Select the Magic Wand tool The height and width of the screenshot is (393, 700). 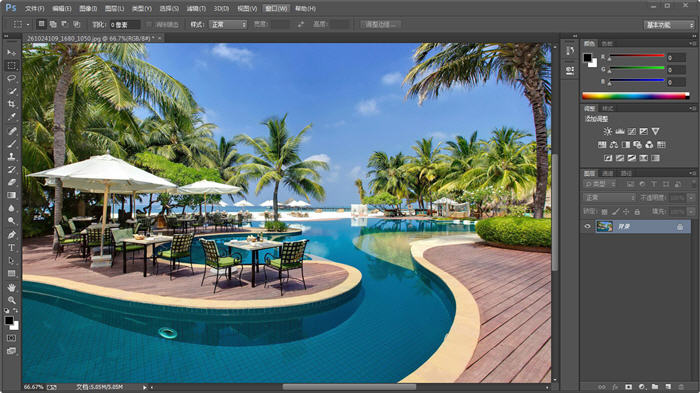click(x=12, y=91)
